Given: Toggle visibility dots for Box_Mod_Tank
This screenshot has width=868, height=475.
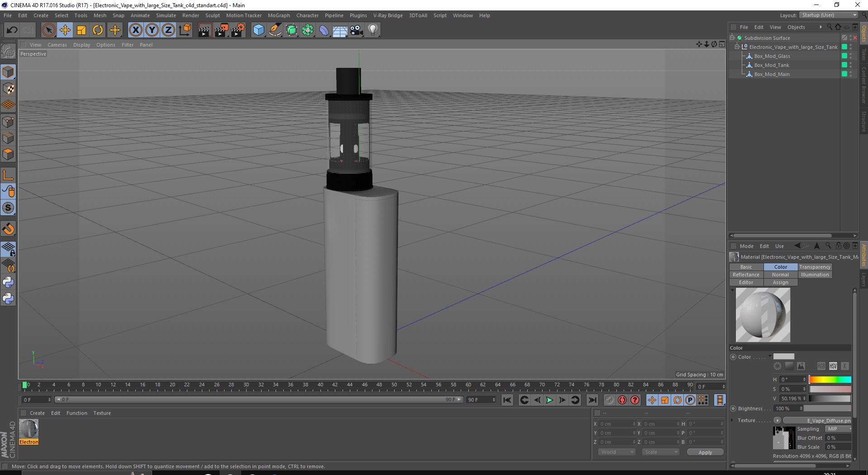Looking at the screenshot, I should point(851,65).
